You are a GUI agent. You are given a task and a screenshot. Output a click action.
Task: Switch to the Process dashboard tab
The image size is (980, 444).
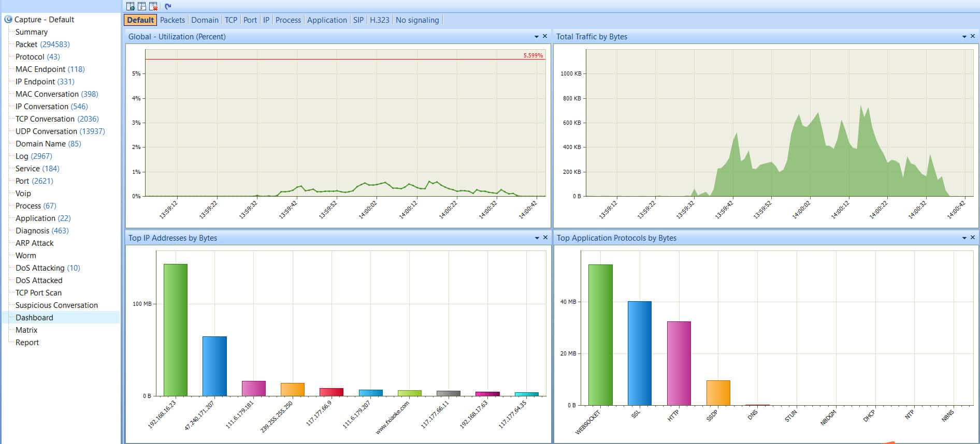[x=288, y=20]
